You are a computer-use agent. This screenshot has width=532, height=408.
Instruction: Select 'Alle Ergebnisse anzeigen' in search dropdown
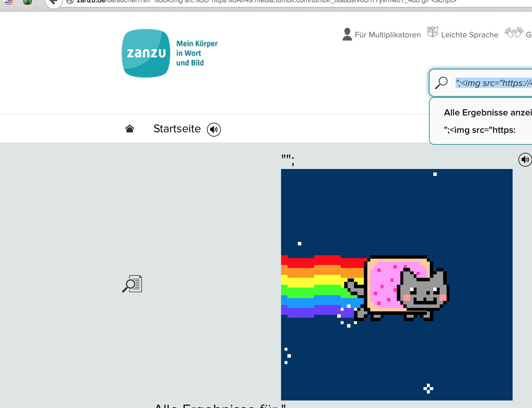[x=487, y=113]
